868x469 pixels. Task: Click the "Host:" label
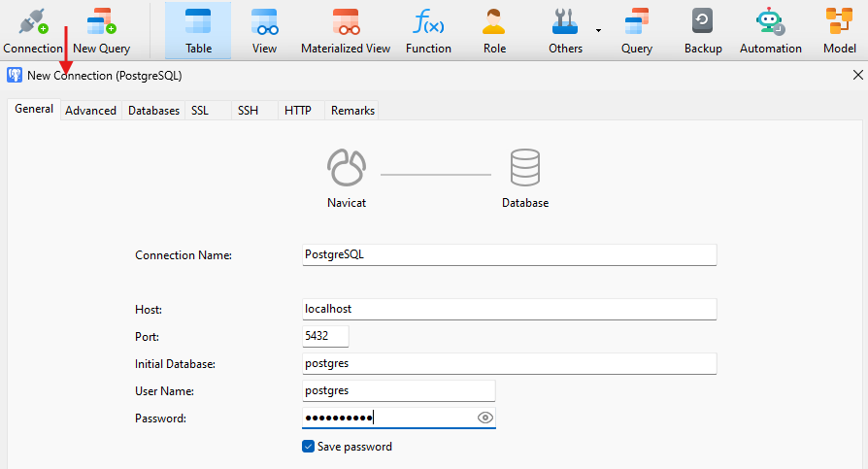(x=149, y=310)
